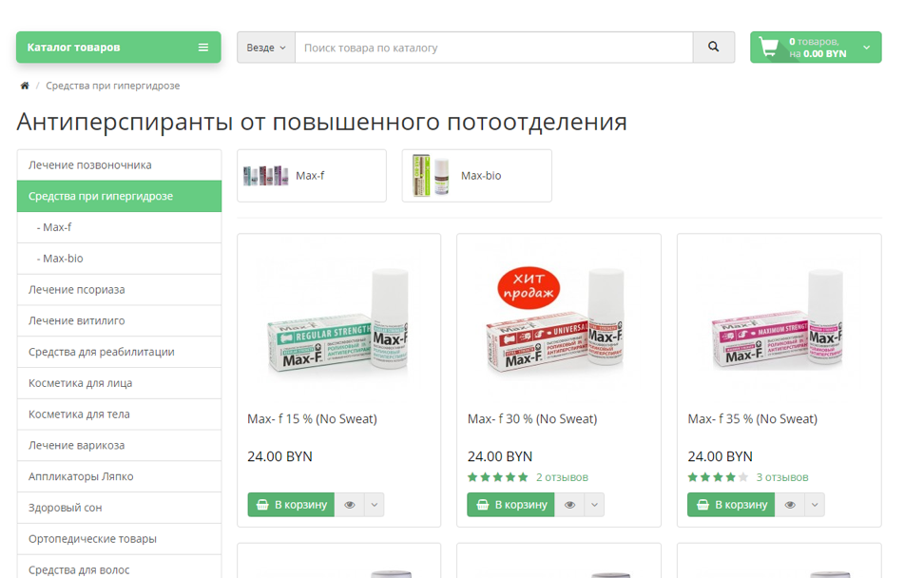Select Лечение витилиго in sidebar

point(119,321)
